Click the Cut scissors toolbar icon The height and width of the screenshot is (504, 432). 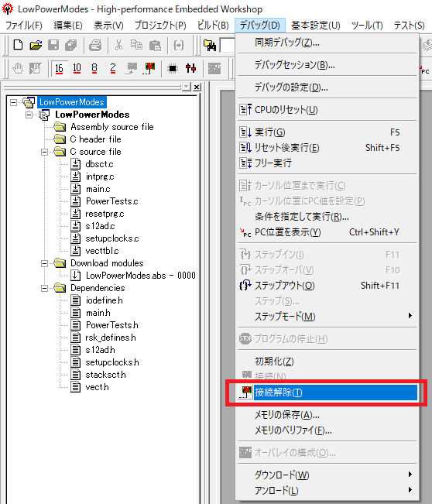pos(119,45)
